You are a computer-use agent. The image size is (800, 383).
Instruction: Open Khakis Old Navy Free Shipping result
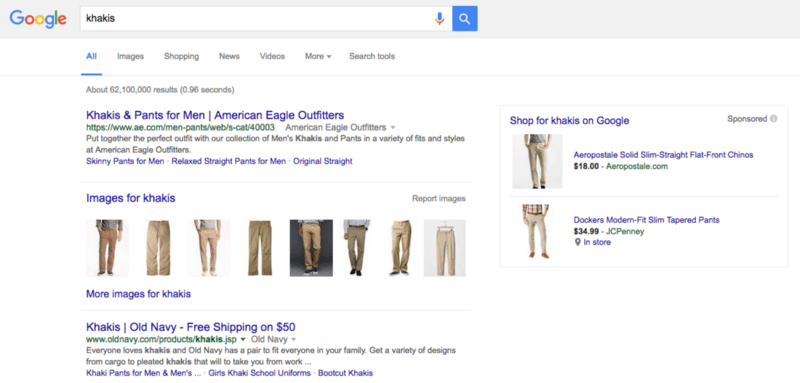[x=191, y=327]
